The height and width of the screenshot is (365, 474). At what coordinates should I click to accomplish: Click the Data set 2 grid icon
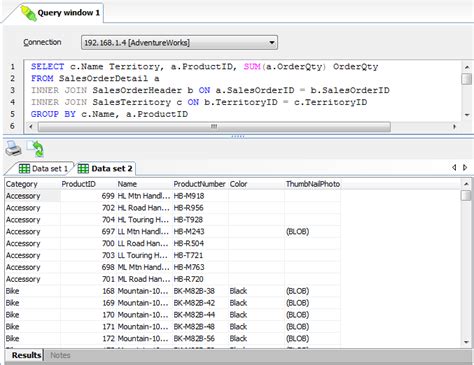coord(83,169)
